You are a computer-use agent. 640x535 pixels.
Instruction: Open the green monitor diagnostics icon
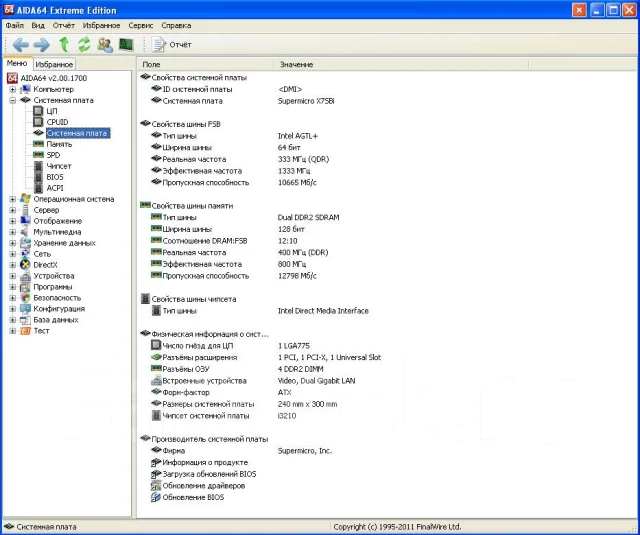pyautogui.click(x=126, y=44)
